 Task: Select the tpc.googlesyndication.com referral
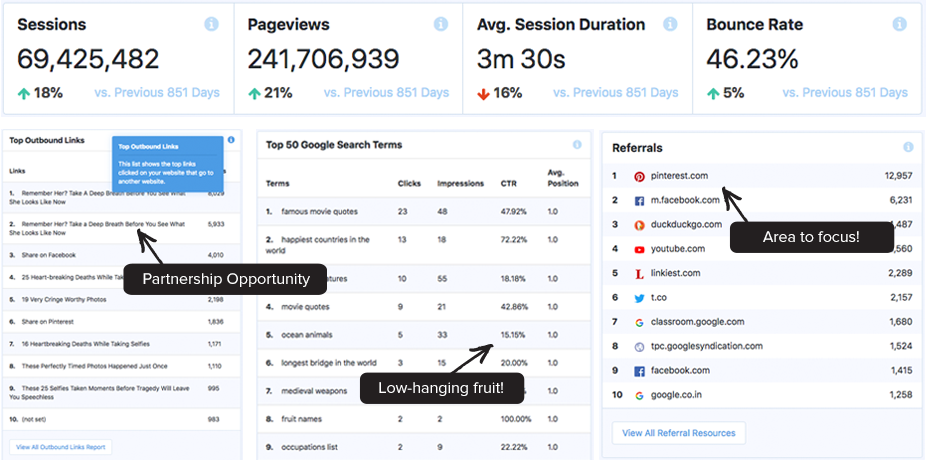(706, 346)
